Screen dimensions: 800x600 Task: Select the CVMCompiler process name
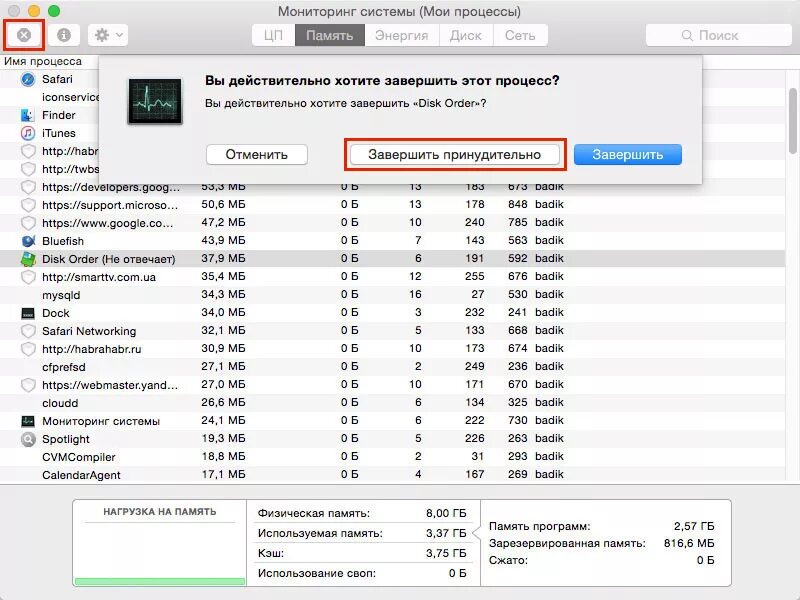coord(79,457)
